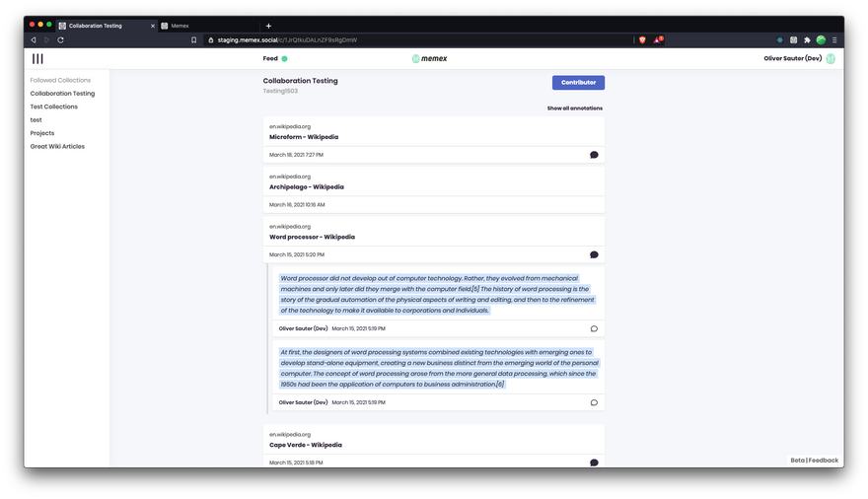Open the Brave Shields lion icon
This screenshot has height=499, width=868.
pyautogui.click(x=642, y=39)
